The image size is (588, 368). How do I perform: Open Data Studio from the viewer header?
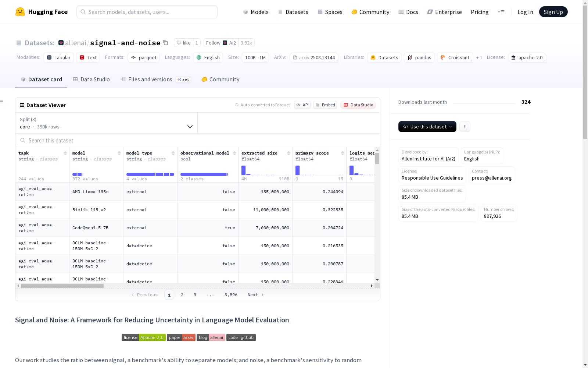click(x=358, y=105)
